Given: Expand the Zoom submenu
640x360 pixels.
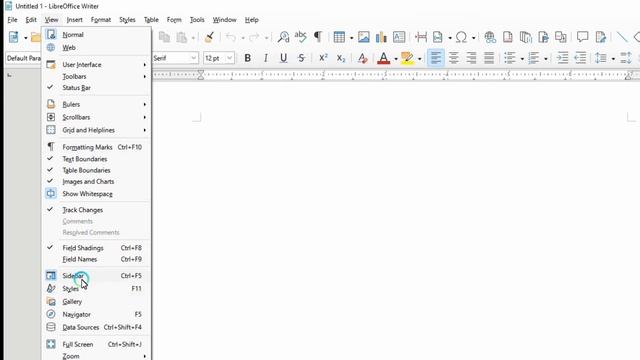Looking at the screenshot, I should 96,356.
